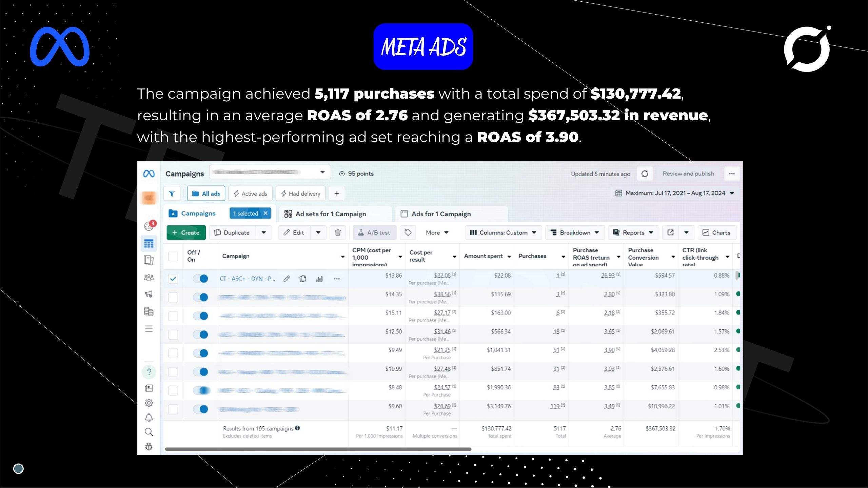Viewport: 868px width, 488px height.
Task: Click Review and publish
Action: [x=688, y=174]
